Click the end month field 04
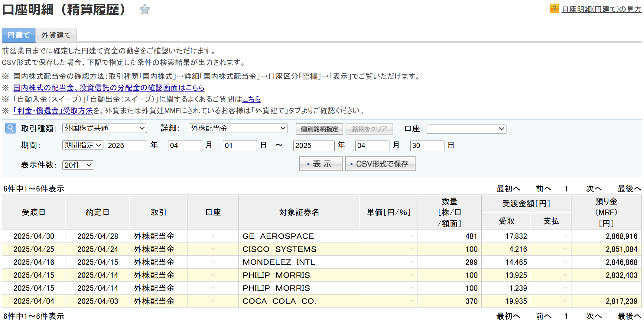Viewport: 644px width, 322px height. [x=372, y=146]
